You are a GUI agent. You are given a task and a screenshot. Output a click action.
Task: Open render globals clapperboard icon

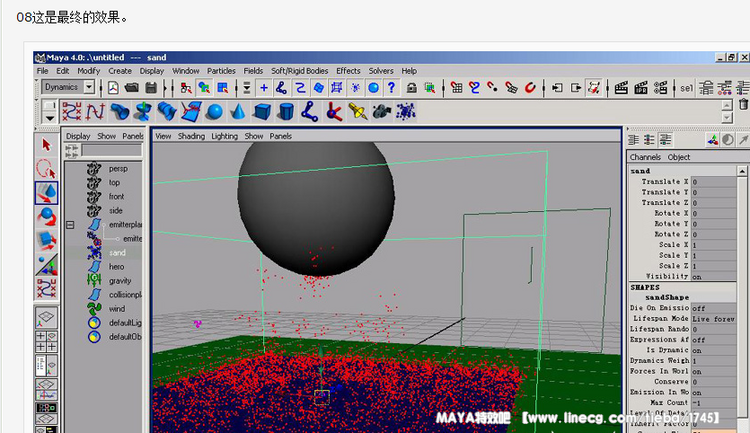661,88
